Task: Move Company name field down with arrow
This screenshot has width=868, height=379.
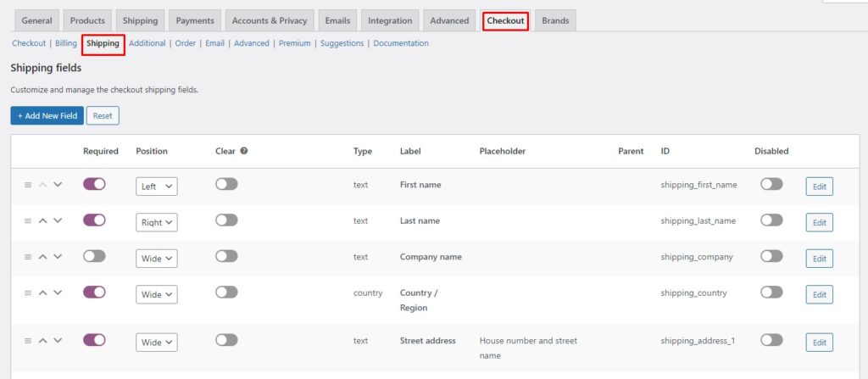Action: coord(58,257)
